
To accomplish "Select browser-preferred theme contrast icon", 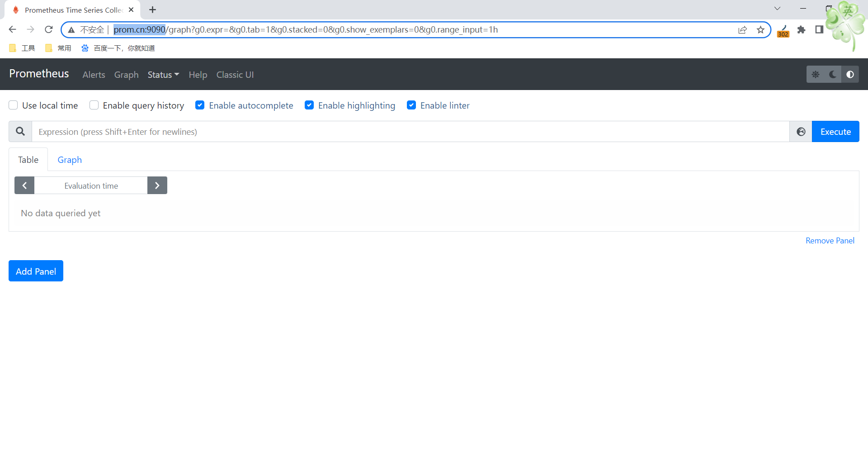I will [850, 74].
